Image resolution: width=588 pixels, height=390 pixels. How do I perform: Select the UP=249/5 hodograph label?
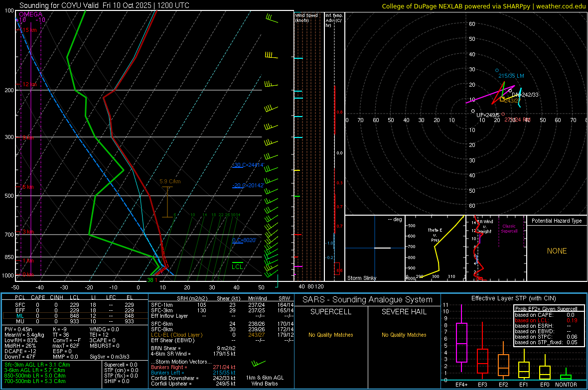click(488, 115)
